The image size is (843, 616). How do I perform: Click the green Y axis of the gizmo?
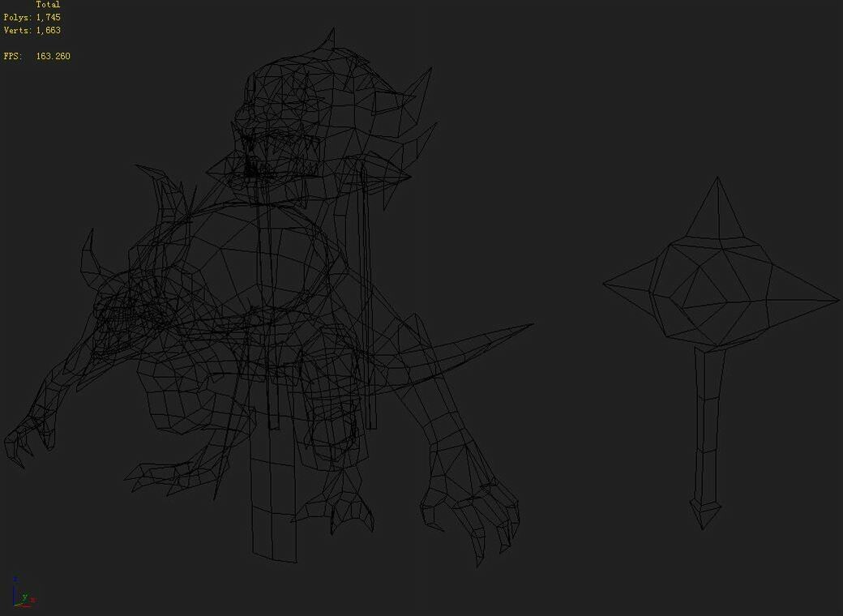pyautogui.click(x=23, y=596)
